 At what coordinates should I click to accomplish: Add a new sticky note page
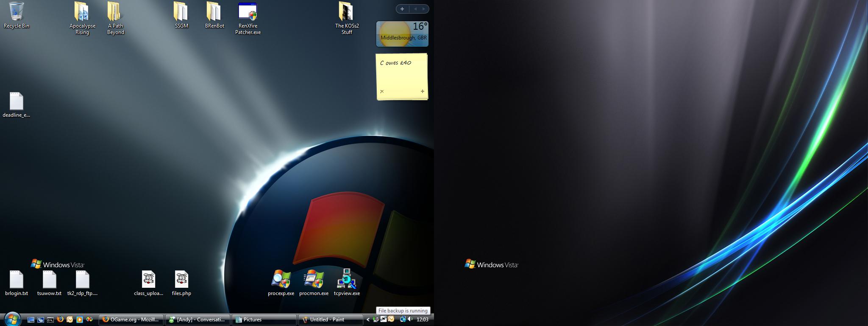click(x=422, y=91)
